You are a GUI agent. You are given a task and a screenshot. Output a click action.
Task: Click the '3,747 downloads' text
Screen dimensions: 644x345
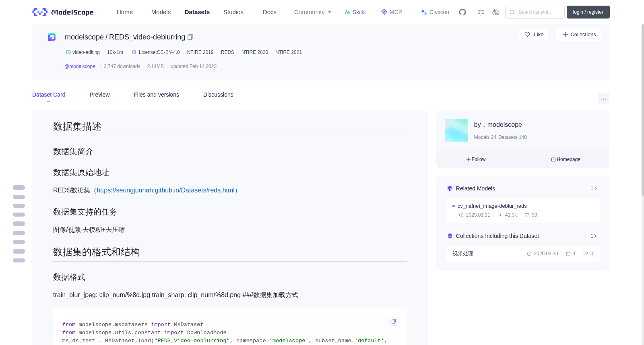click(x=122, y=66)
